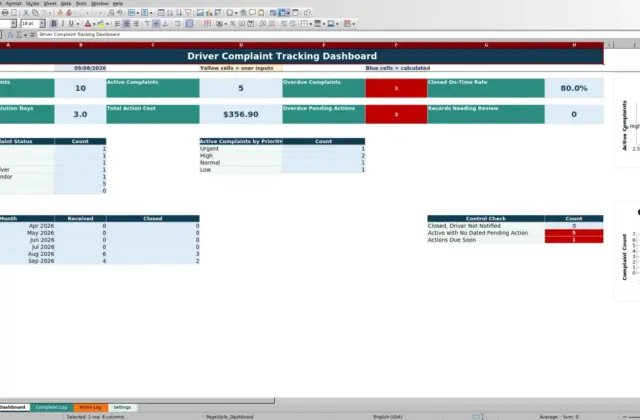Click the Clone Formatting paintbrush icon

(x=60, y=13)
